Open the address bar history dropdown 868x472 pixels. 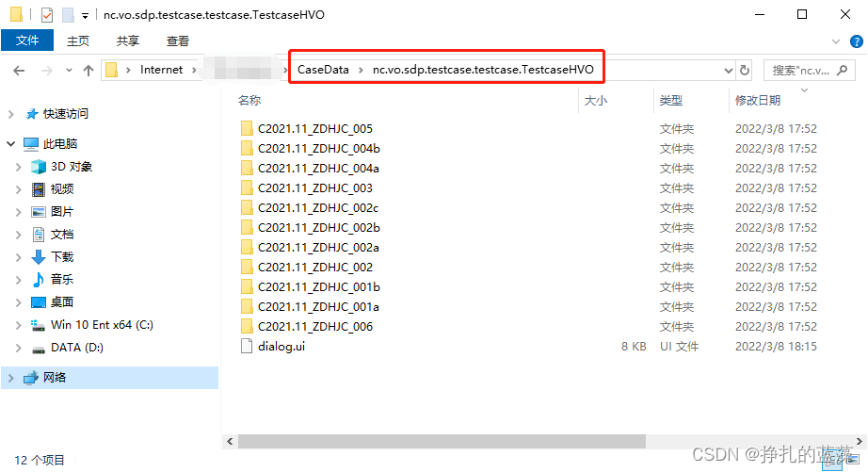point(729,71)
